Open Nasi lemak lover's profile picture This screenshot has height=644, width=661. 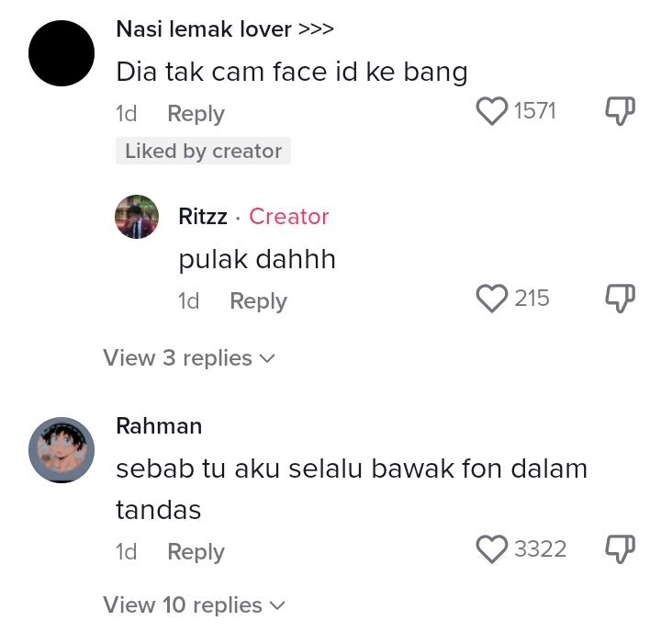[62, 53]
